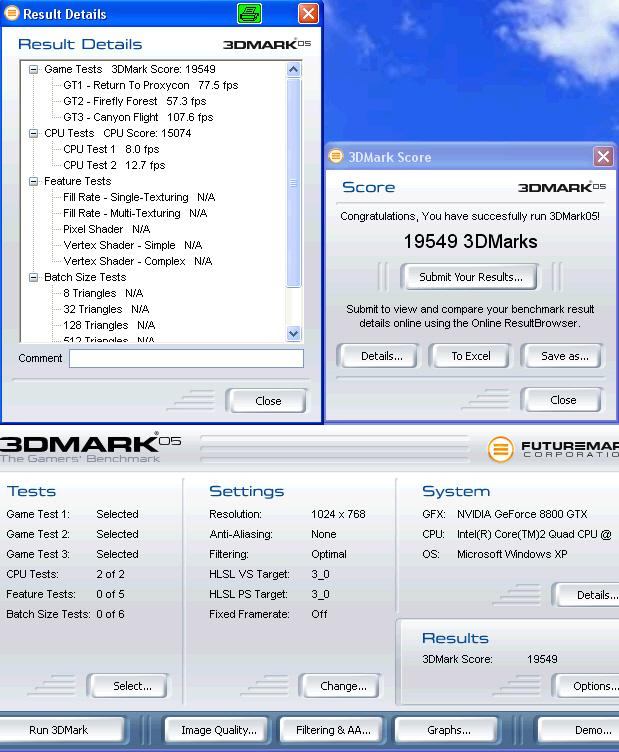The height and width of the screenshot is (752, 619).
Task: Click the Comment input field
Action: pos(186,358)
